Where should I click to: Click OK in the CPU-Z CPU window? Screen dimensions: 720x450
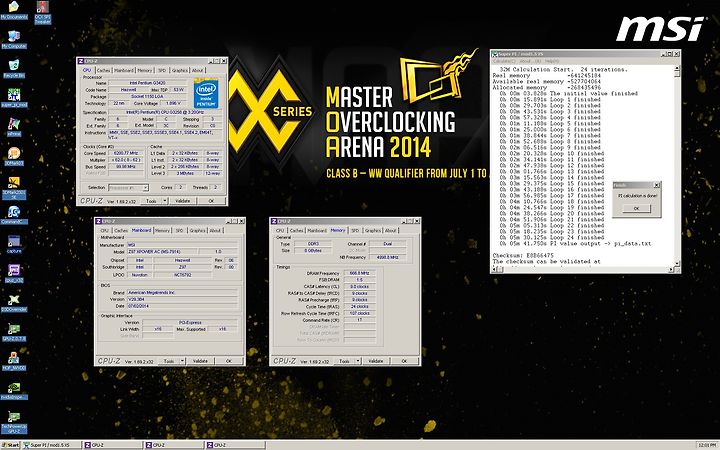click(211, 201)
